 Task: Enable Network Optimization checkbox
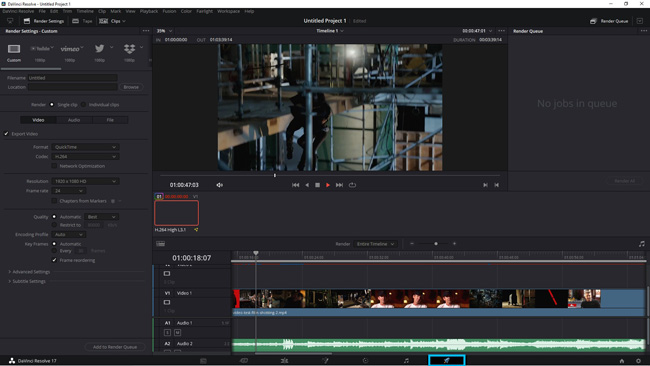(x=54, y=166)
